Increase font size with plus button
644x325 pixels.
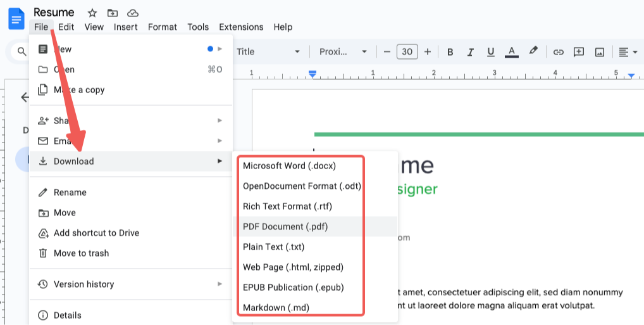click(x=428, y=52)
